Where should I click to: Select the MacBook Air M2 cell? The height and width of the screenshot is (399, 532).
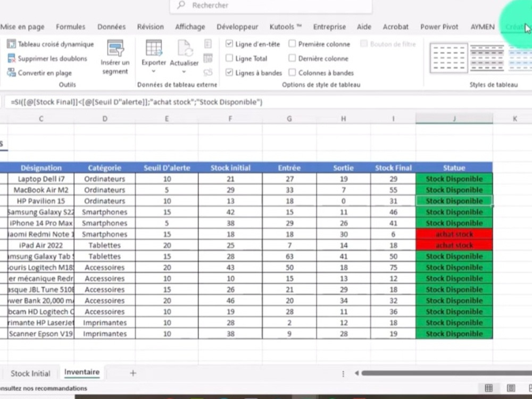[41, 190]
